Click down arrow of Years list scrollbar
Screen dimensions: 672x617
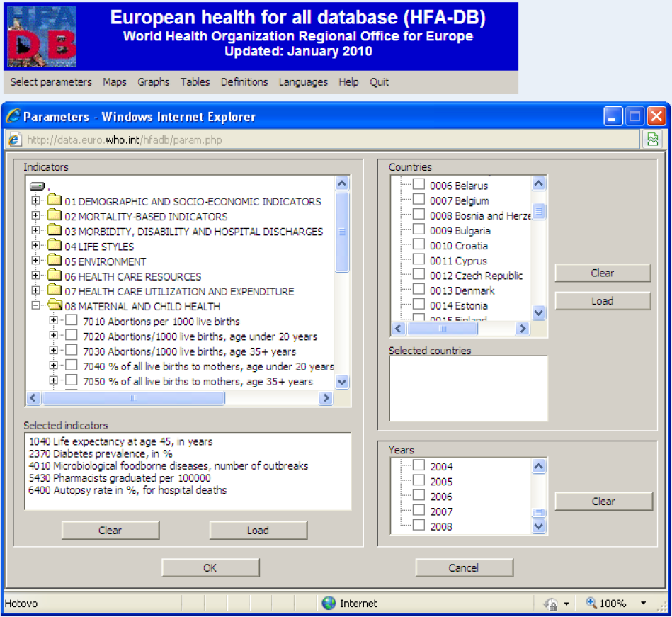coord(539,526)
